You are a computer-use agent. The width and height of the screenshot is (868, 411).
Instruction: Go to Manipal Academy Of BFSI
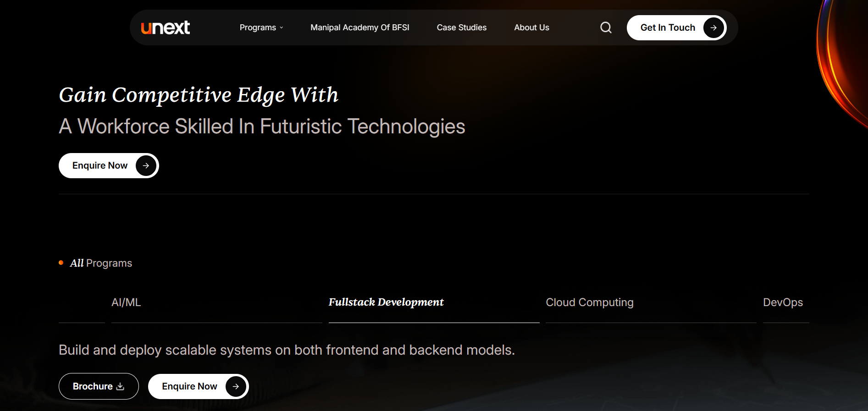point(359,27)
